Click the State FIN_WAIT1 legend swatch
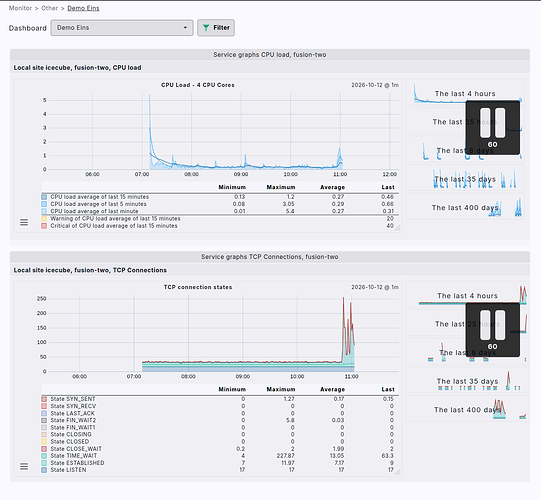The width and height of the screenshot is (541, 500). (44, 427)
